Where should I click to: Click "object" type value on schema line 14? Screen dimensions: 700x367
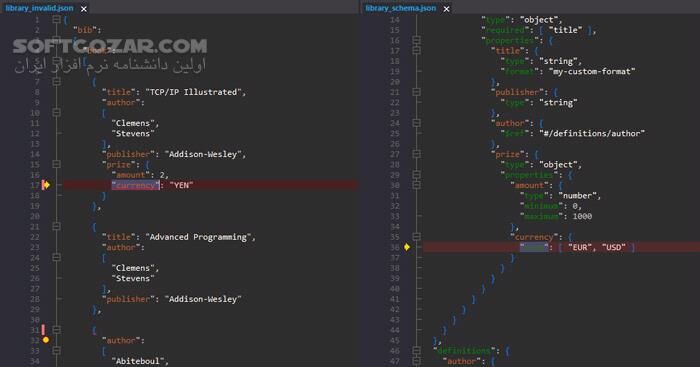[539, 19]
